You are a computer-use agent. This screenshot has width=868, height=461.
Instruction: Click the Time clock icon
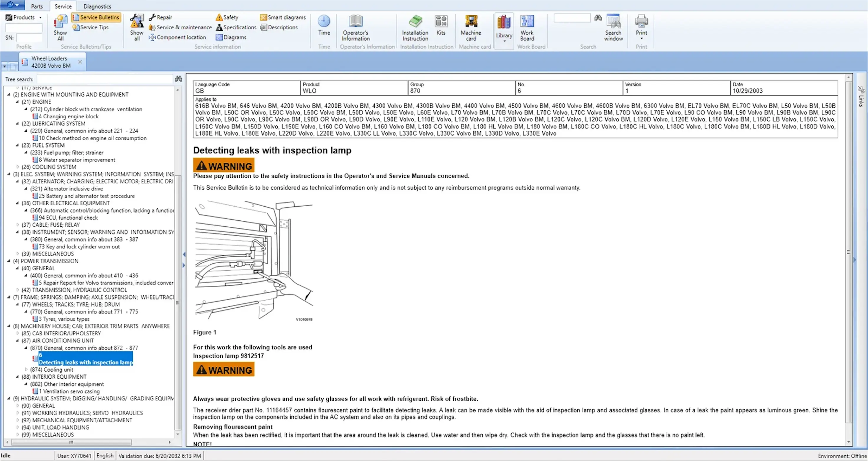coord(323,22)
